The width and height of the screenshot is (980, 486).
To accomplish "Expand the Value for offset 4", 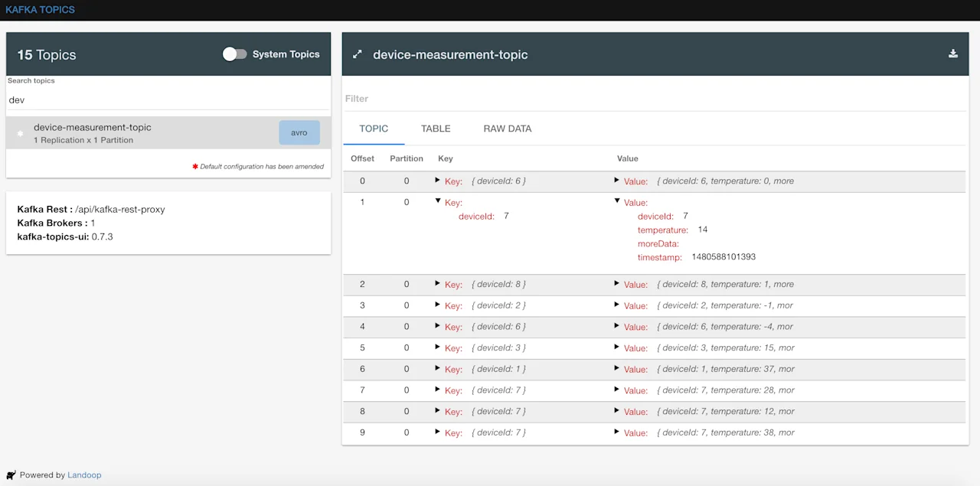I will click(x=616, y=325).
